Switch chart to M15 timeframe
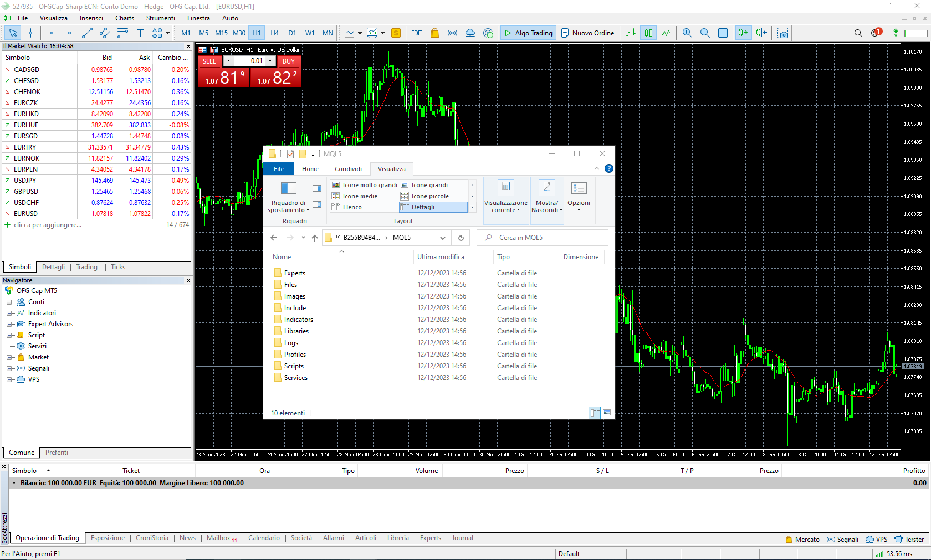 [221, 33]
